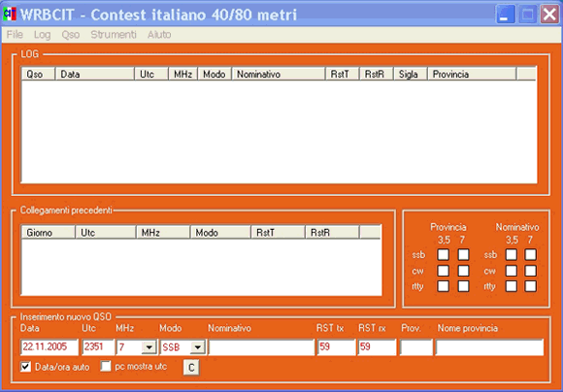Click the Prov. input field
Viewport: 563px width, 392px height.
tap(416, 347)
